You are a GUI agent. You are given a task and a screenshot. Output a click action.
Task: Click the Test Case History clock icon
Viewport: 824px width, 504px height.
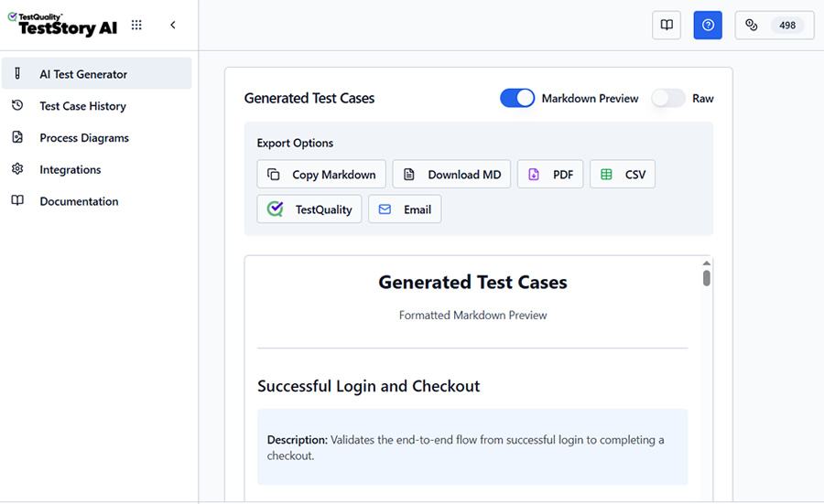17,106
